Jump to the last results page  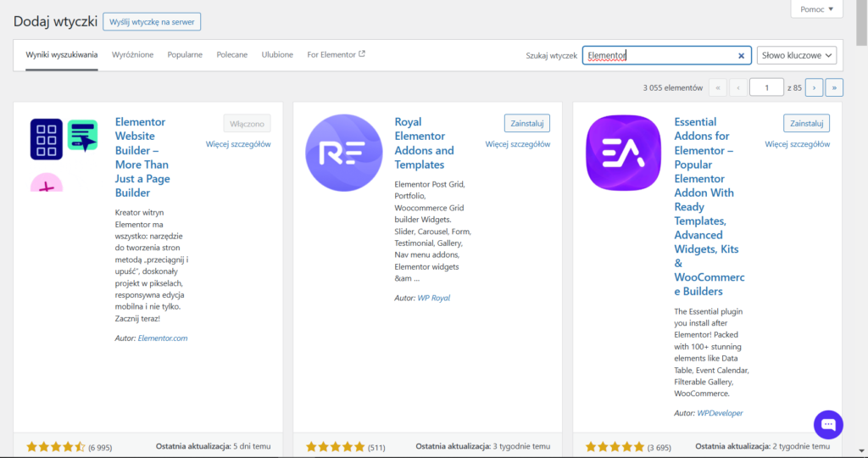point(834,87)
